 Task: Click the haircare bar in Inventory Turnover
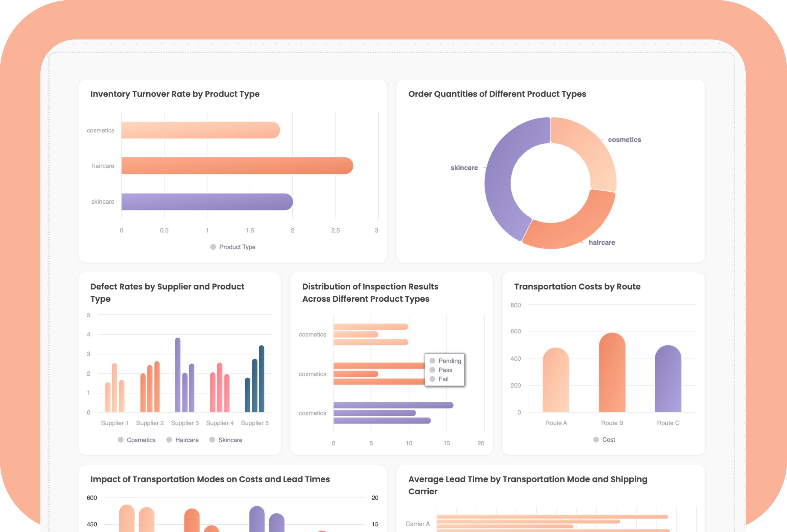click(237, 166)
